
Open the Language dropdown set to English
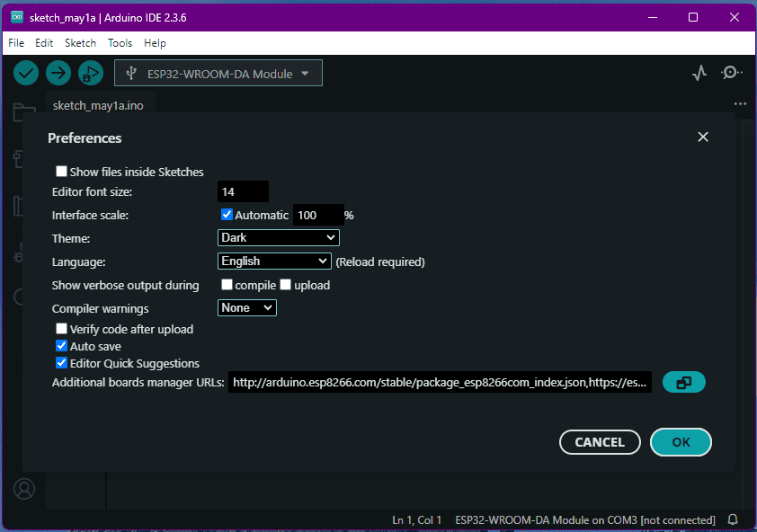(x=274, y=262)
